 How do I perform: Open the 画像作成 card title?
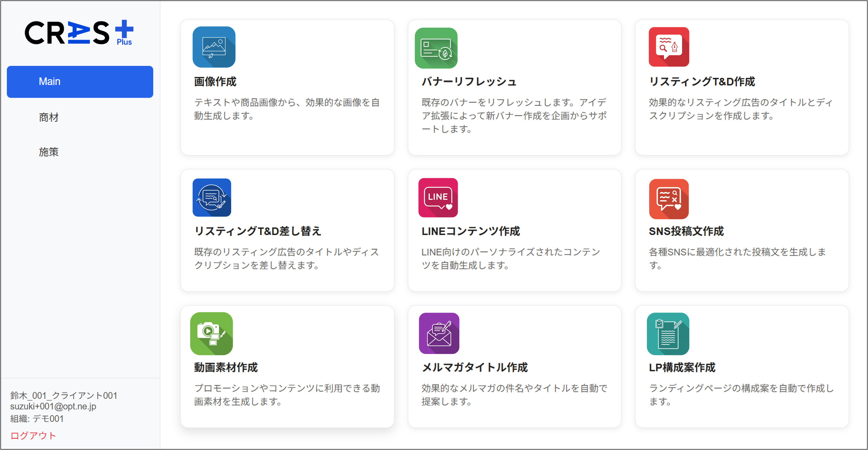pos(215,81)
